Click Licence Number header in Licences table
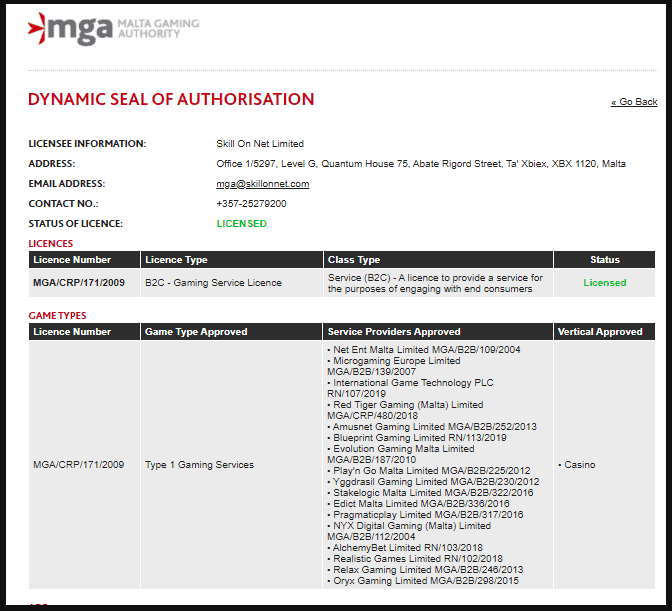672x611 pixels. click(84, 260)
